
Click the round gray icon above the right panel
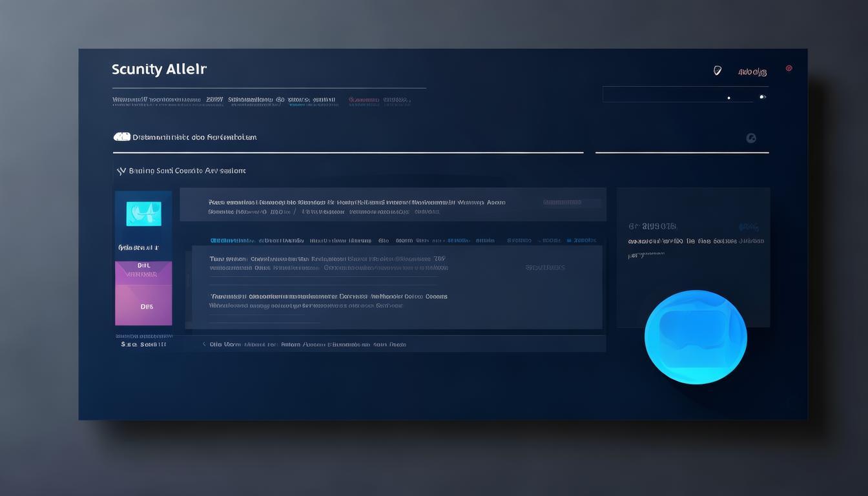pos(750,138)
